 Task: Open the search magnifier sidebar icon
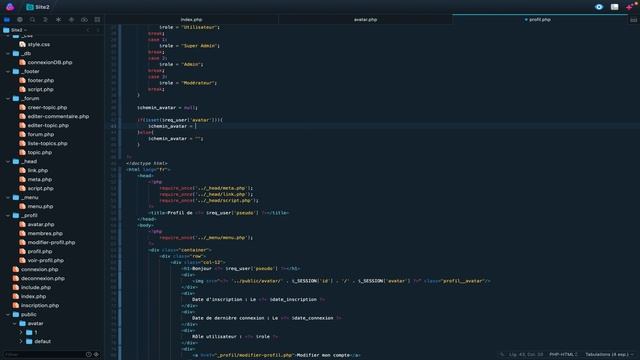click(x=33, y=20)
